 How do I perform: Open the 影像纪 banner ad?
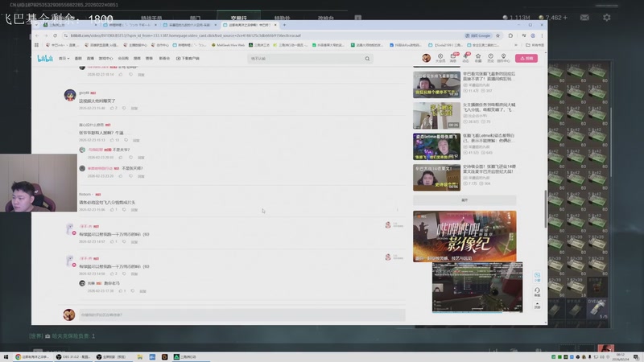point(464,236)
